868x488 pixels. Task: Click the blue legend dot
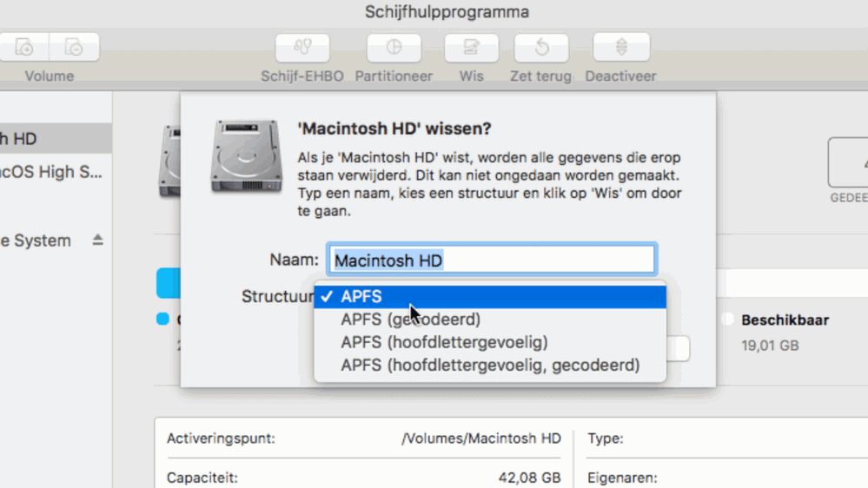tap(162, 320)
